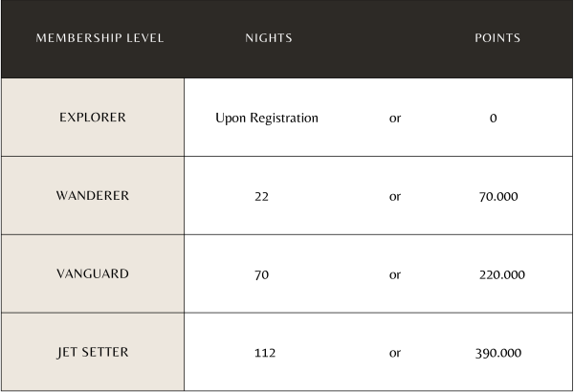Click the 70.000 points value
The width and height of the screenshot is (574, 392).
tap(500, 197)
